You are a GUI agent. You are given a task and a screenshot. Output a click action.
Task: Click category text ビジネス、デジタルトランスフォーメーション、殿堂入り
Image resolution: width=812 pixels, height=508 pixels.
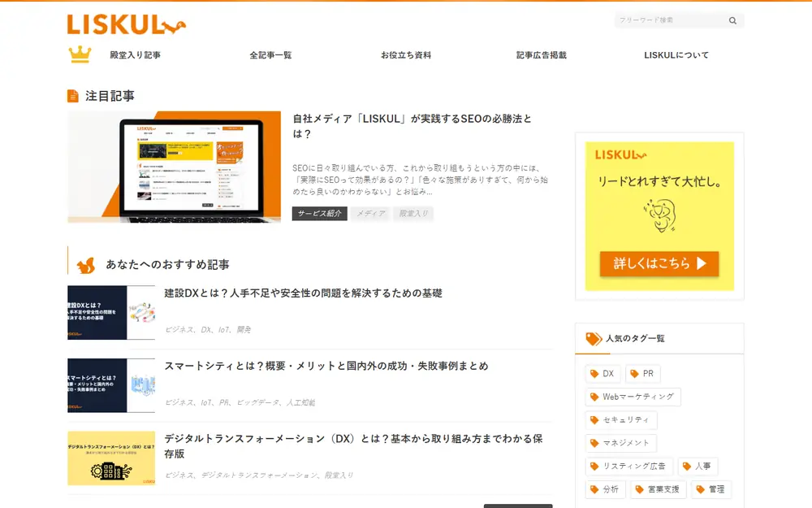click(x=259, y=475)
